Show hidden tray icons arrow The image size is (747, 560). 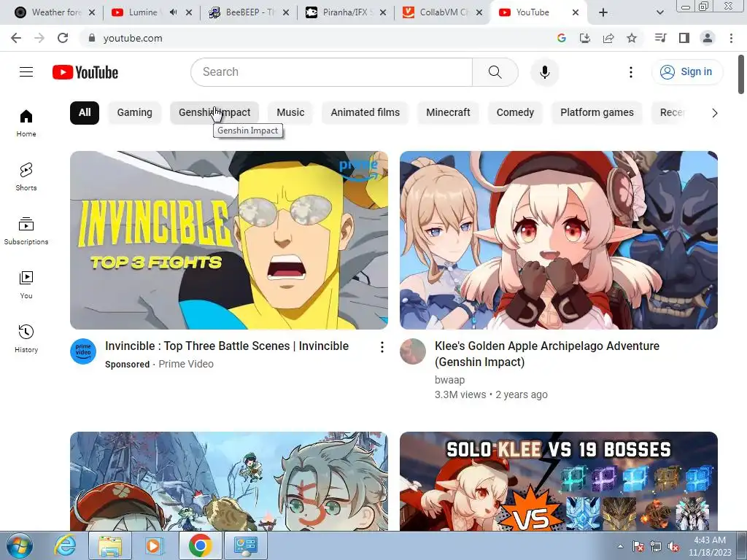pos(620,546)
